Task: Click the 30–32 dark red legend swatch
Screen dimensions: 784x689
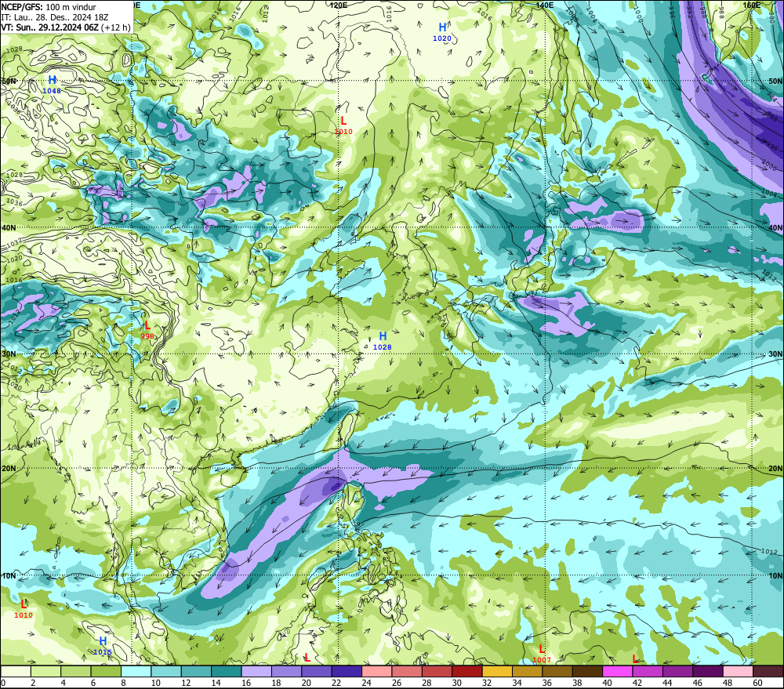Action: pyautogui.click(x=467, y=671)
